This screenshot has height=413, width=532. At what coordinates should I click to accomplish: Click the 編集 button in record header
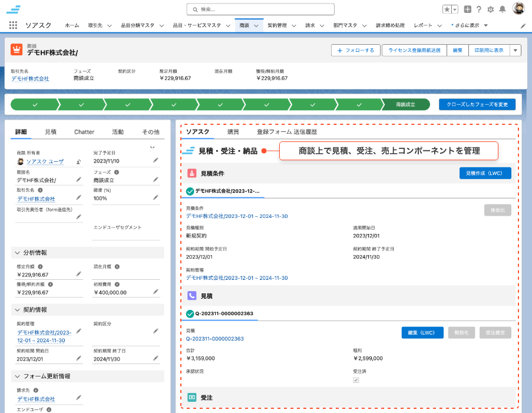point(458,50)
